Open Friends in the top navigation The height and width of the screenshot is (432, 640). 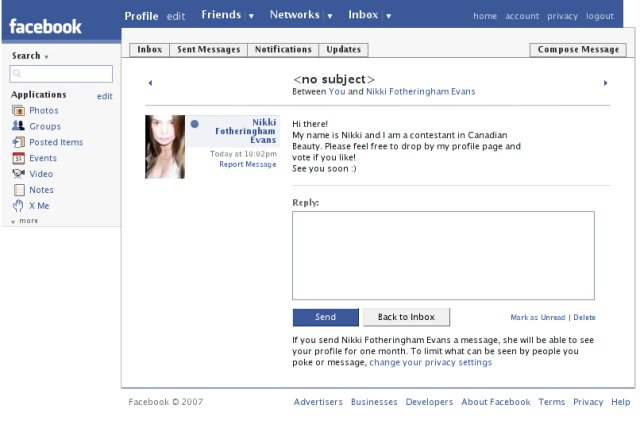pos(221,15)
